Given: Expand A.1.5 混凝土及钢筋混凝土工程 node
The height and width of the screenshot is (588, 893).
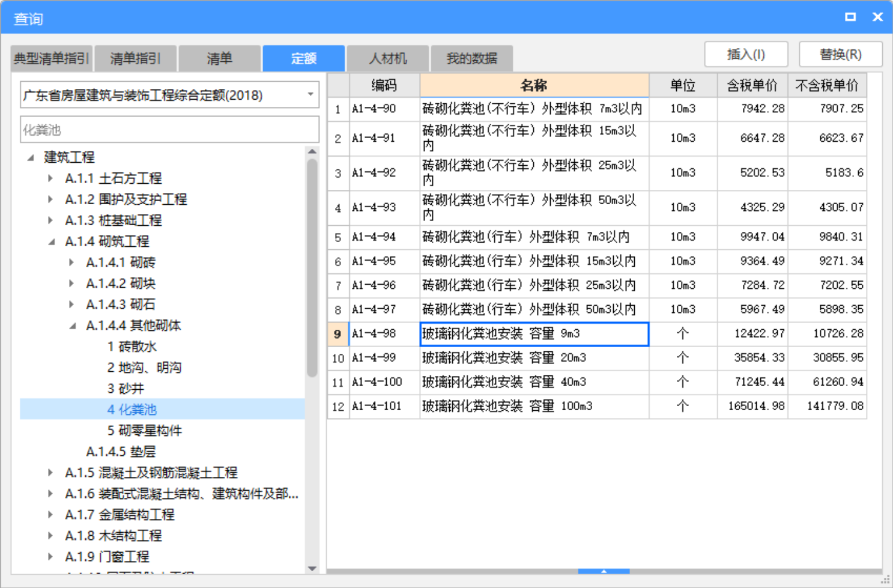Looking at the screenshot, I should click(x=50, y=473).
